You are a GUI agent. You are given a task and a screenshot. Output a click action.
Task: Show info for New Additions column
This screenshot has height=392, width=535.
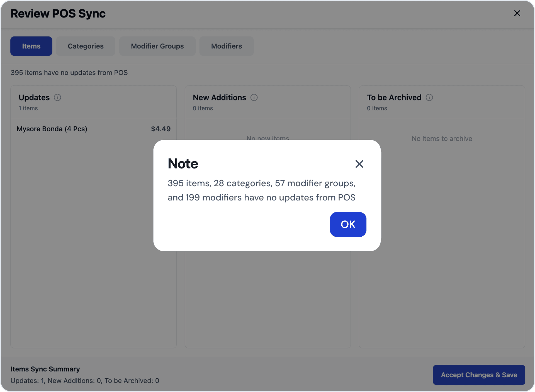click(x=254, y=97)
